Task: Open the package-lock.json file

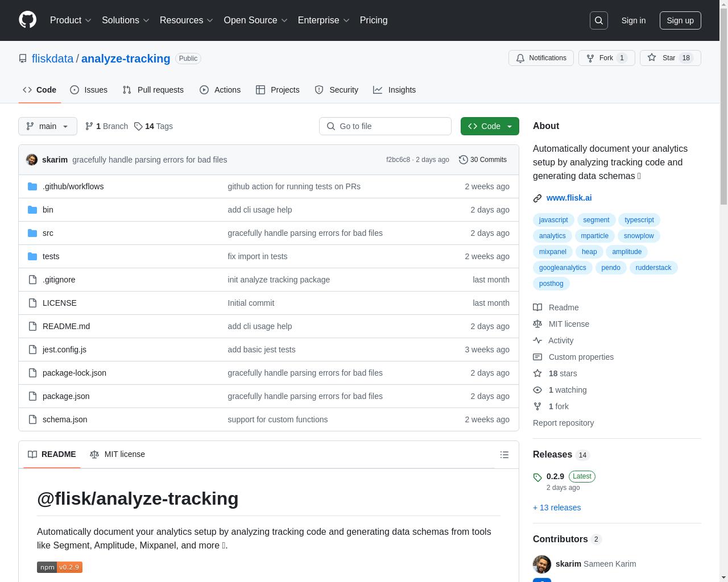Action: coord(75,373)
